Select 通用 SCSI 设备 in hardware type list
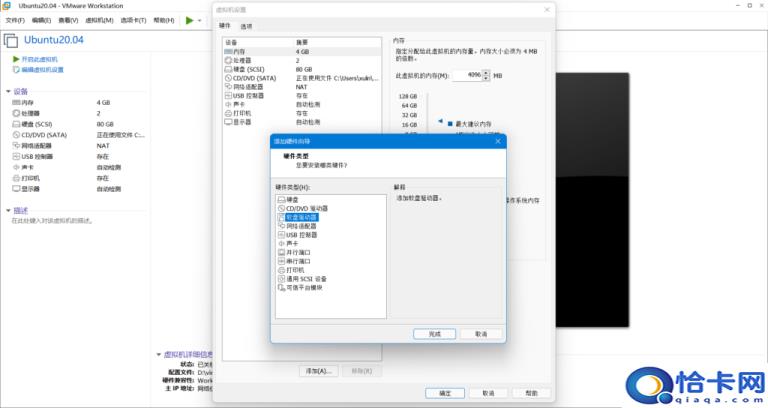The image size is (768, 408). [x=302, y=279]
